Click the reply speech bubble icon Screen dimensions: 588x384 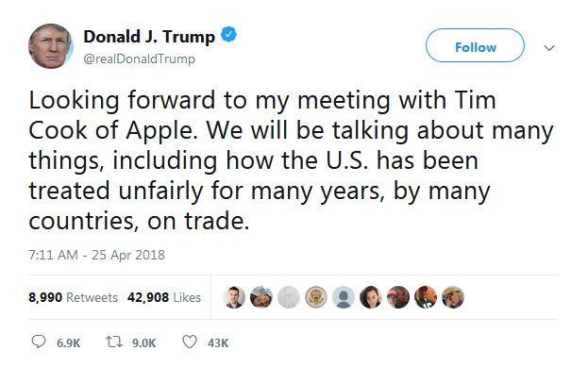point(39,343)
